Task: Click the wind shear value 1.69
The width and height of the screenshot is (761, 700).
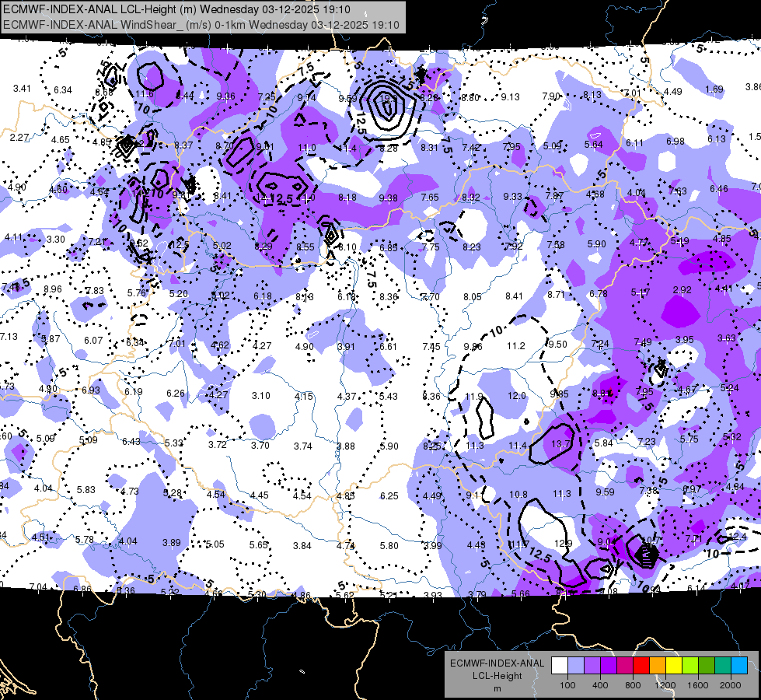Action: pos(714,89)
